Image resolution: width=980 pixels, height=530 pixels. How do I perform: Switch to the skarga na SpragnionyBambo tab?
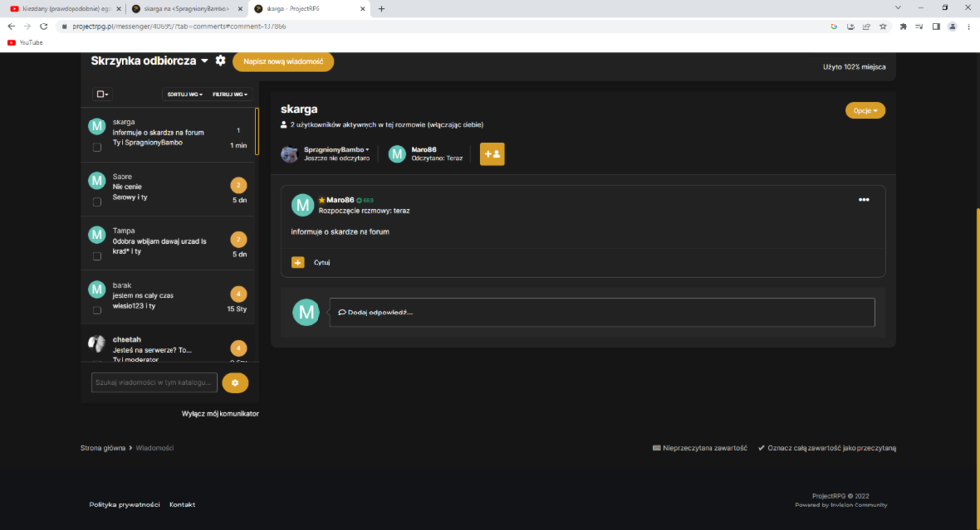click(x=185, y=9)
